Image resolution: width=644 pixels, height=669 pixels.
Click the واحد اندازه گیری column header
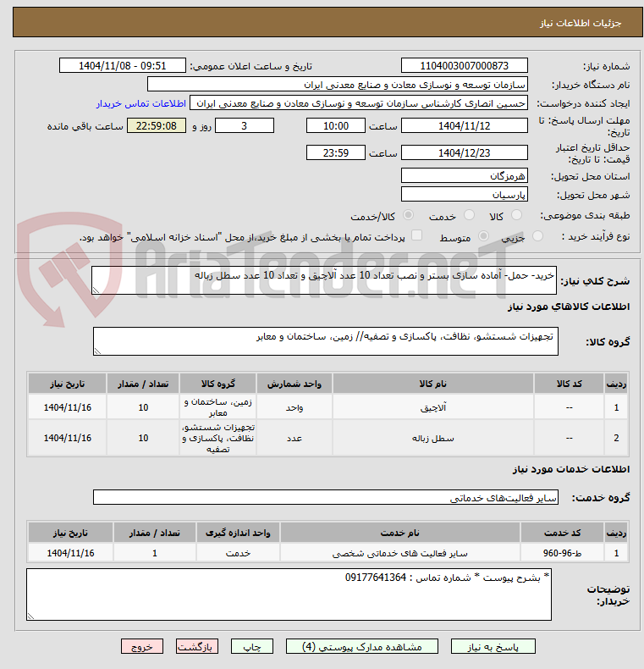[238, 533]
